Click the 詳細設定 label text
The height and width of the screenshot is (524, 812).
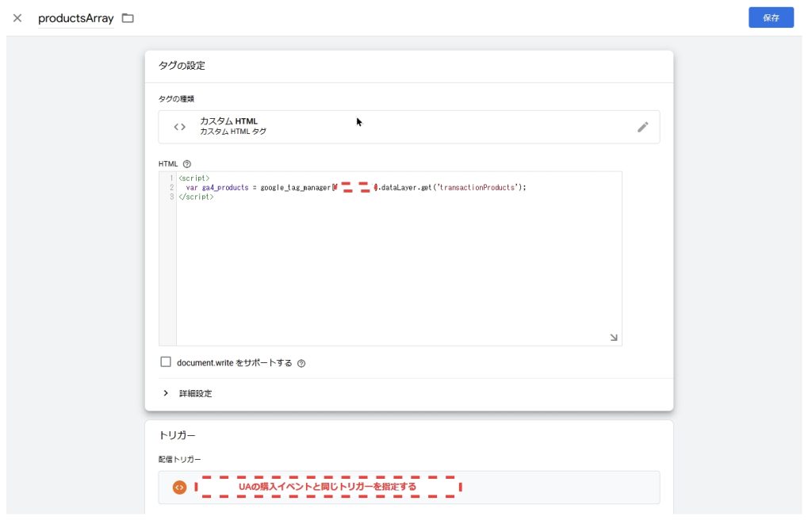[195, 393]
